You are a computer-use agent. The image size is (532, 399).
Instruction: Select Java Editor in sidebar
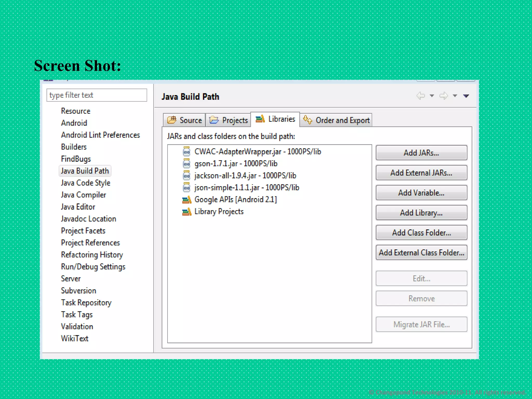[78, 207]
